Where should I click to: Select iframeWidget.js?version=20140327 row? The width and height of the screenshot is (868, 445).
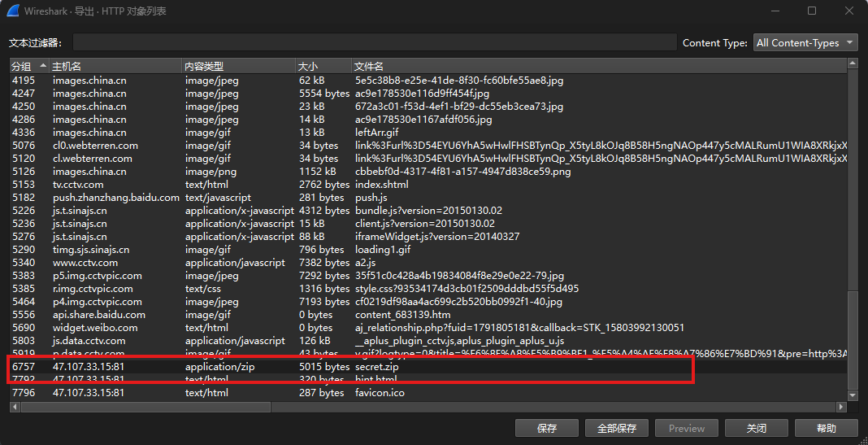(x=428, y=237)
